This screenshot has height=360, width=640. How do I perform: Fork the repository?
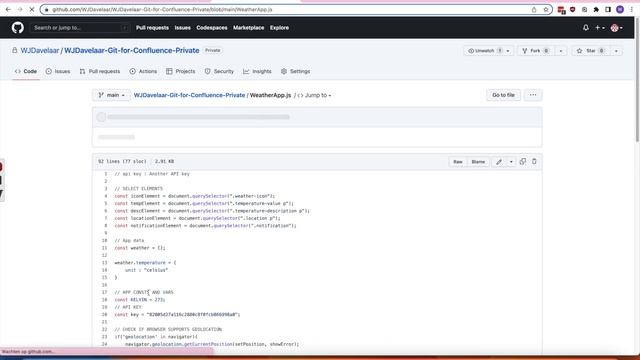536,51
